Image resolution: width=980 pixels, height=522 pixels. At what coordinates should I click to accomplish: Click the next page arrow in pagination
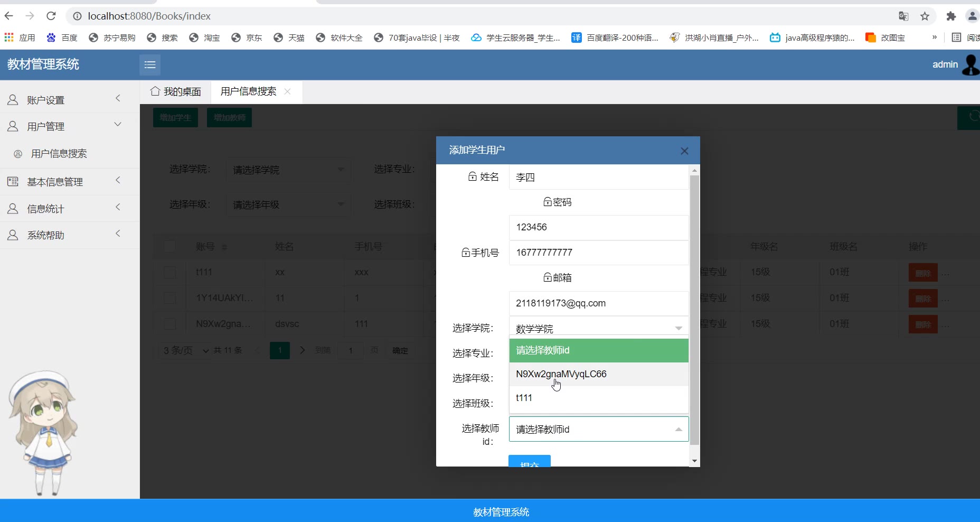point(302,350)
